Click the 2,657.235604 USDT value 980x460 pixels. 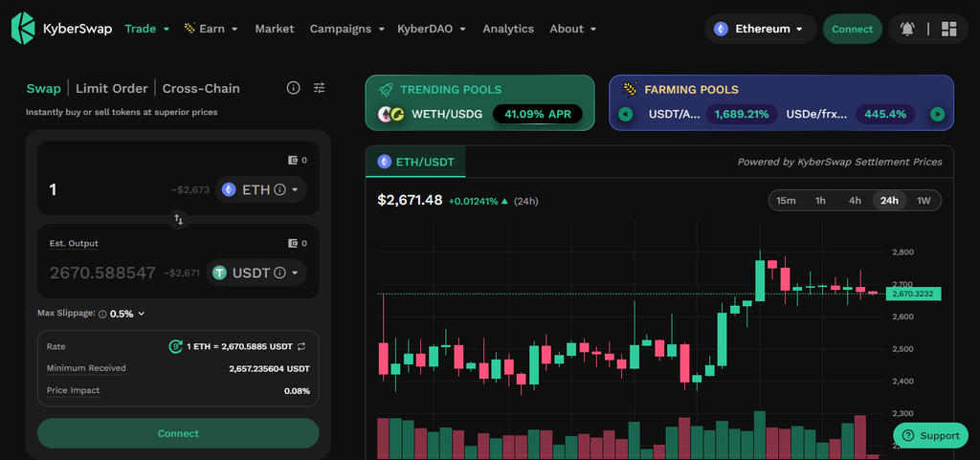coord(269,369)
